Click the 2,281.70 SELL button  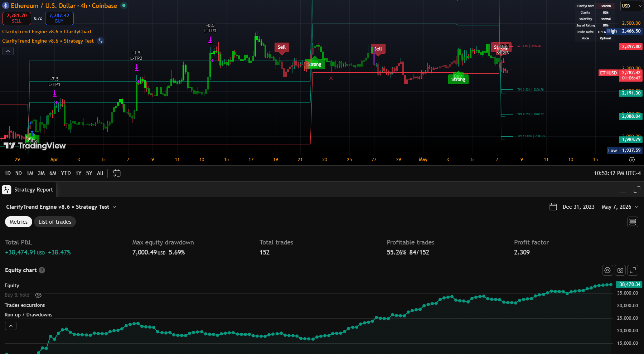17,18
